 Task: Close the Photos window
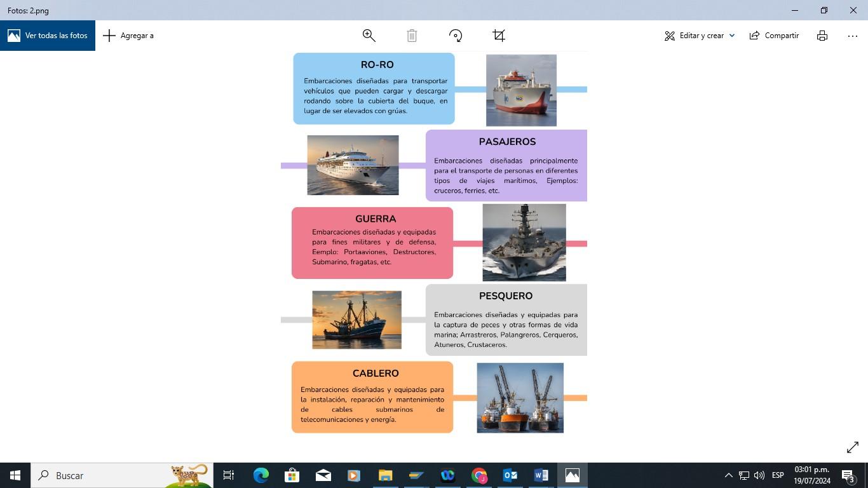853,10
